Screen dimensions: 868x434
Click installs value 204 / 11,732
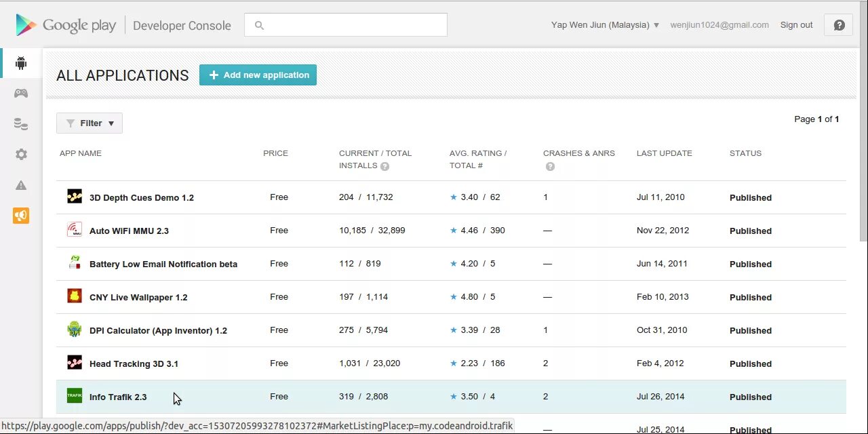click(x=366, y=197)
